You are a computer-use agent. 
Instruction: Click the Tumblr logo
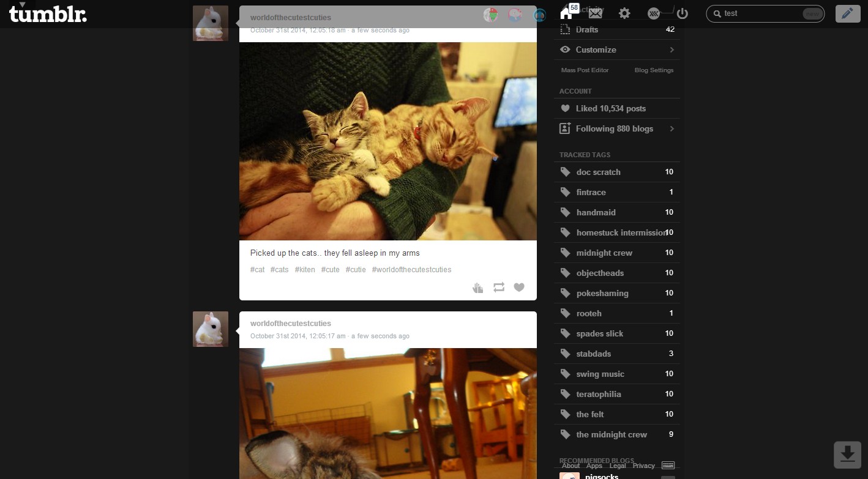click(x=48, y=15)
